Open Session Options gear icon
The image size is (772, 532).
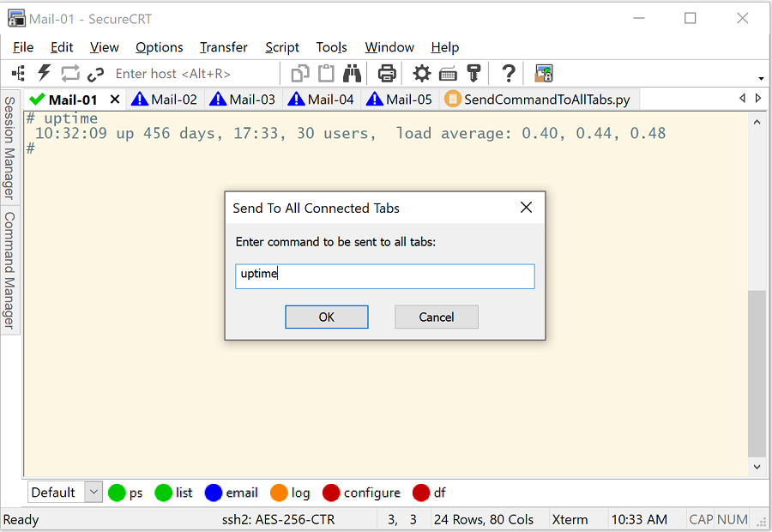(x=421, y=73)
